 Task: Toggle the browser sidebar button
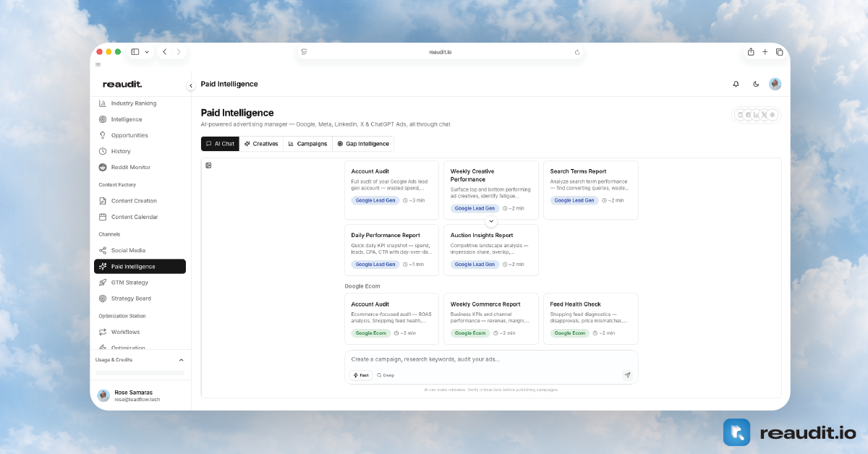click(x=135, y=52)
